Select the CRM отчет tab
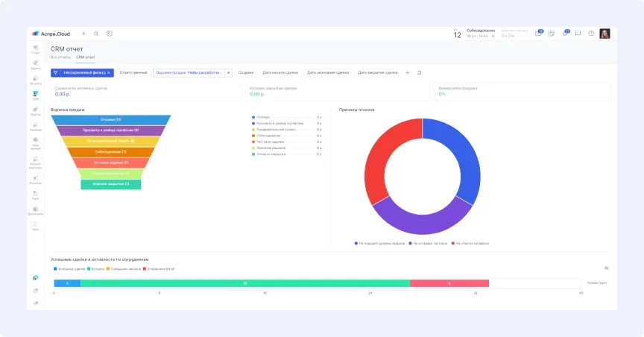The width and height of the screenshot is (644, 337). (86, 57)
